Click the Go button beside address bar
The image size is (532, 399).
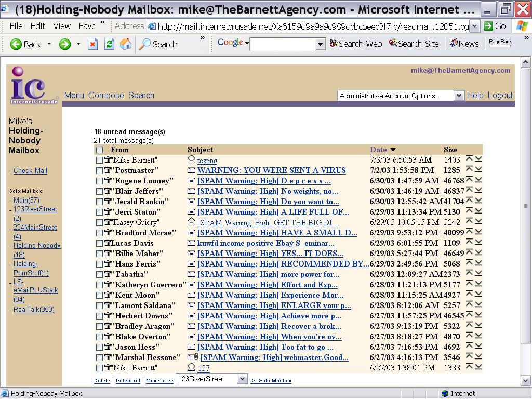(495, 26)
